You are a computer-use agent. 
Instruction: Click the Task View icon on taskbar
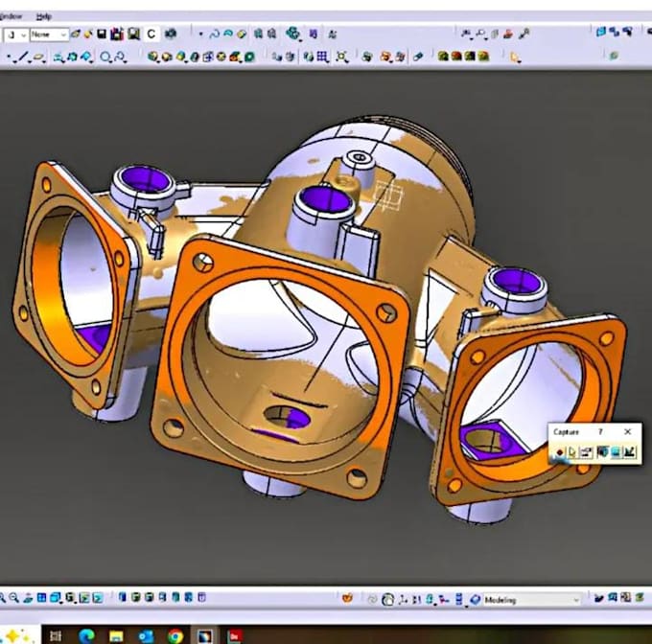(56, 635)
